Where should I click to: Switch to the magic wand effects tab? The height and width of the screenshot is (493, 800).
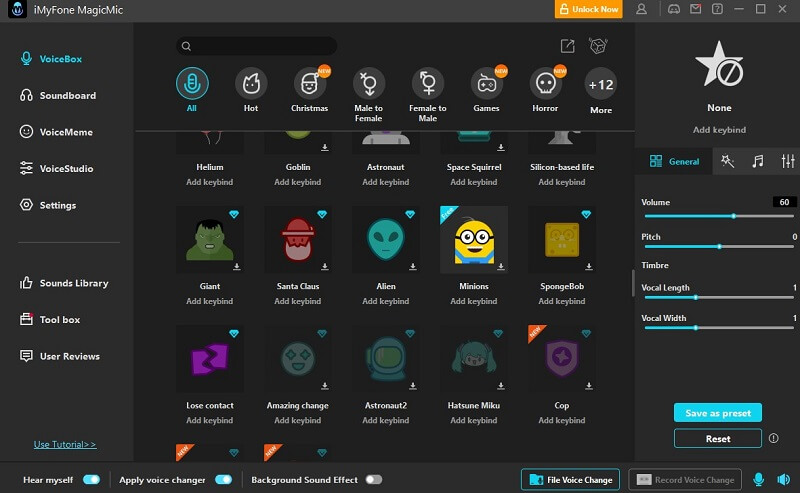727,161
